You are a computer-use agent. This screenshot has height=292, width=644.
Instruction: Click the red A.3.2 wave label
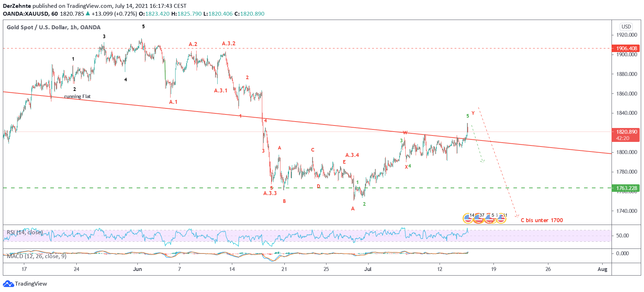click(x=229, y=43)
